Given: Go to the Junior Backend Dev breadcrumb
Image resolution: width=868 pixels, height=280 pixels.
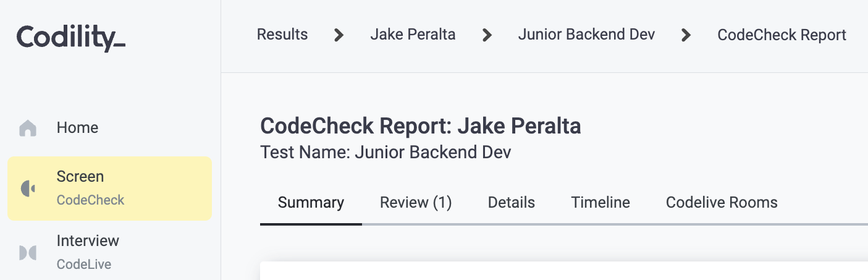Looking at the screenshot, I should point(586,35).
